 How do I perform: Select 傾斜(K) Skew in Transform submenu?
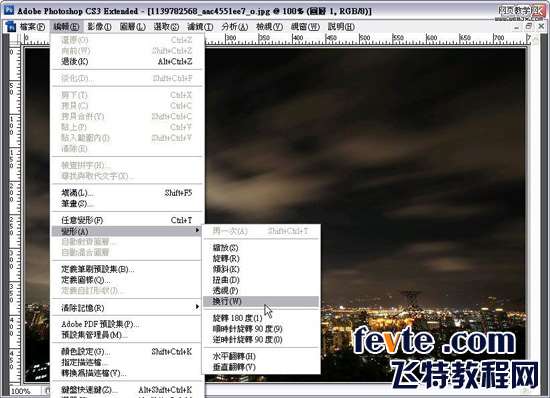click(261, 269)
